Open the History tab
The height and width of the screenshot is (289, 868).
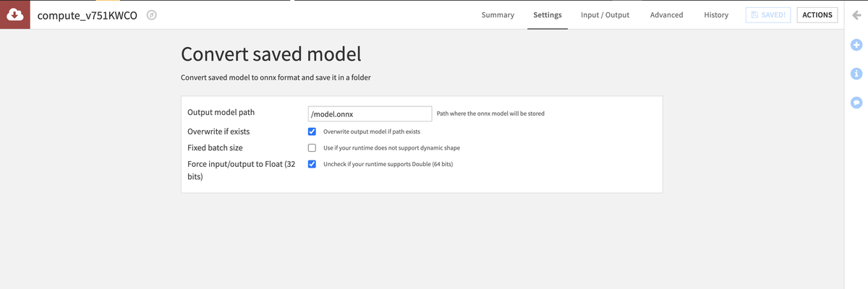click(716, 15)
